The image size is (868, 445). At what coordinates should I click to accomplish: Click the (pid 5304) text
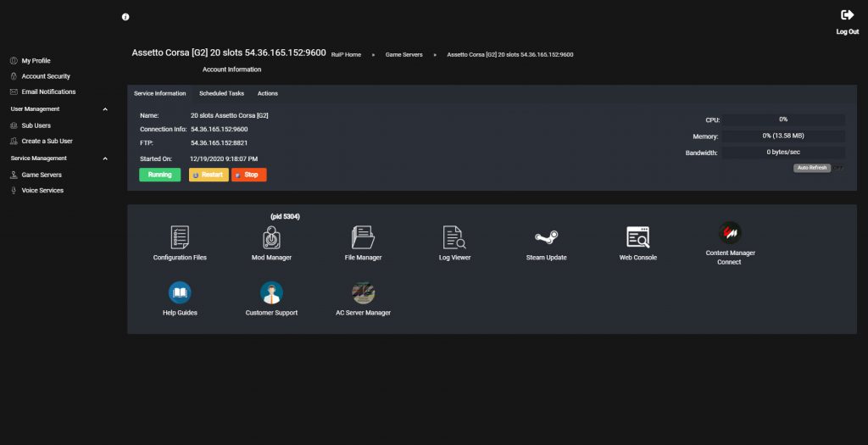tap(285, 217)
